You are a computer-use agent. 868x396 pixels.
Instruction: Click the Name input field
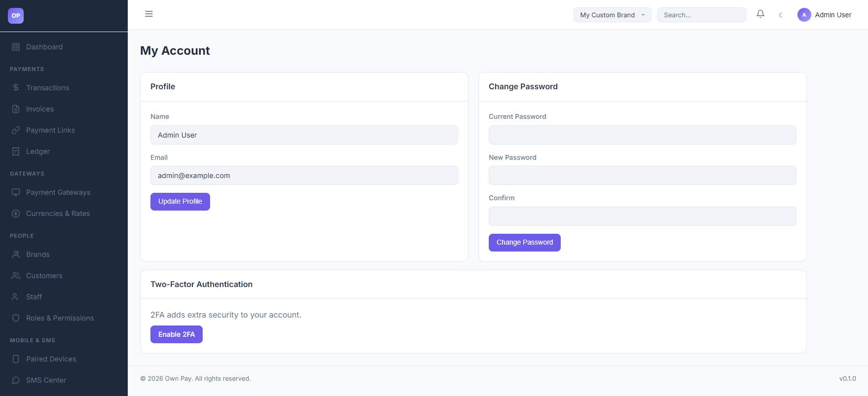point(304,135)
